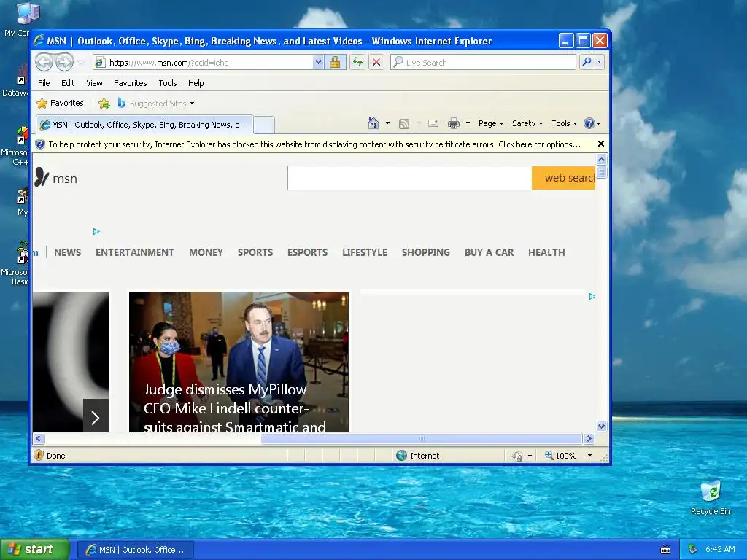Click the vertical scrollbar up arrow
The width and height of the screenshot is (747, 560).
[x=601, y=160]
